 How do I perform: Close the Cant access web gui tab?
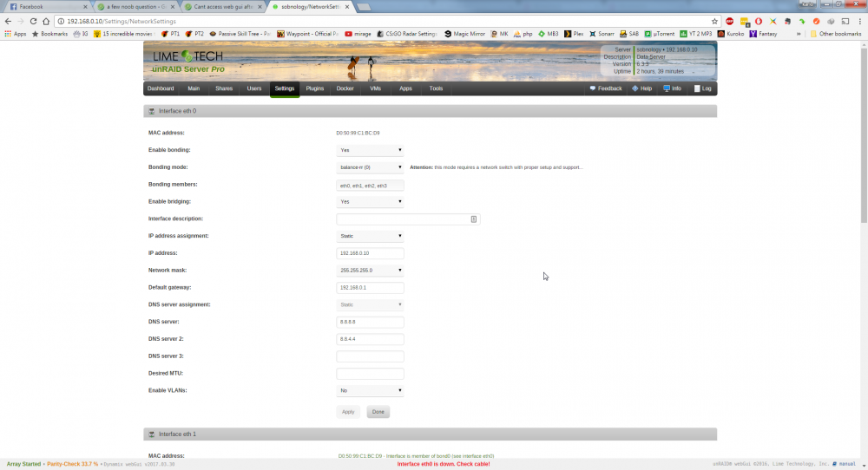pos(260,7)
